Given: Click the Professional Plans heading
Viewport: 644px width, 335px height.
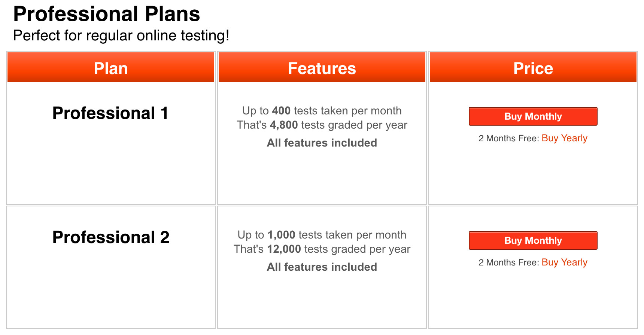Looking at the screenshot, I should (107, 14).
